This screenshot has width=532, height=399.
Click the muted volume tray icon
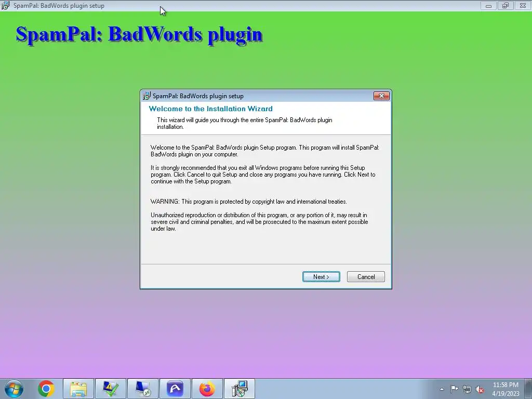[x=480, y=389]
